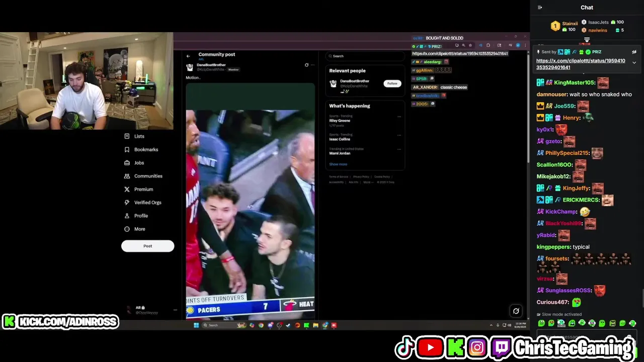Image resolution: width=644 pixels, height=362 pixels.
Task: Go back from the Community post
Action: click(188, 56)
